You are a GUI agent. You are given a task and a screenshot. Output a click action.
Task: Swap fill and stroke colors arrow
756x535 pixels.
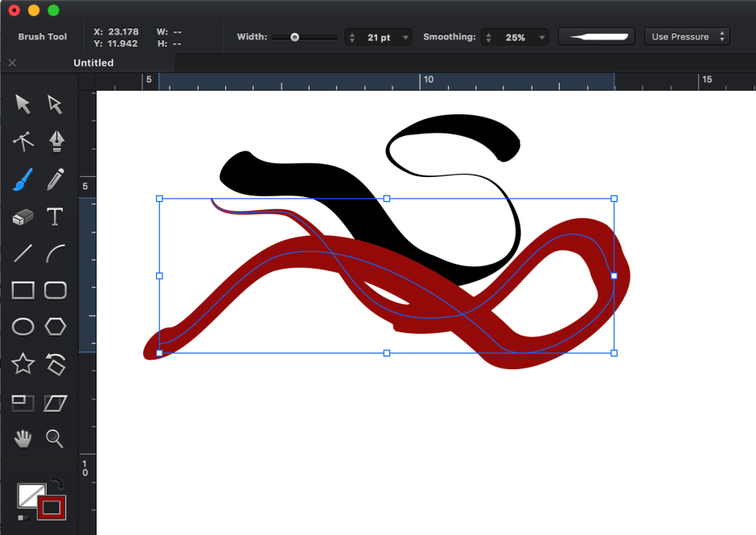(x=57, y=484)
